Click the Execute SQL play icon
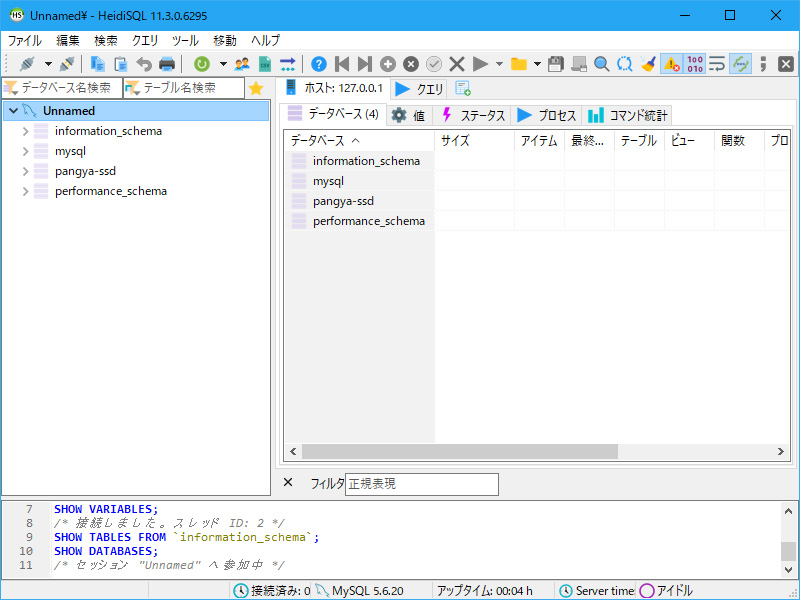 click(x=480, y=64)
